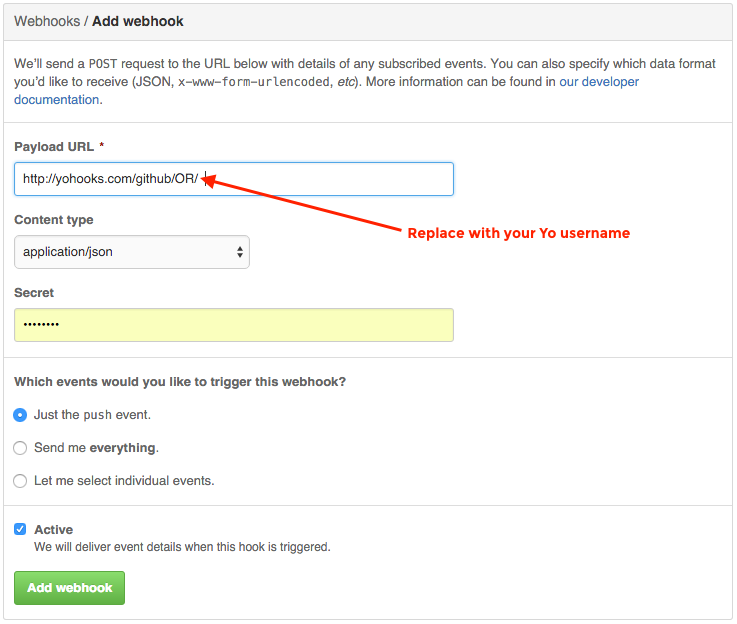This screenshot has width=737, height=624.
Task: Click the 'We will deliver event details' description
Action: 182,547
